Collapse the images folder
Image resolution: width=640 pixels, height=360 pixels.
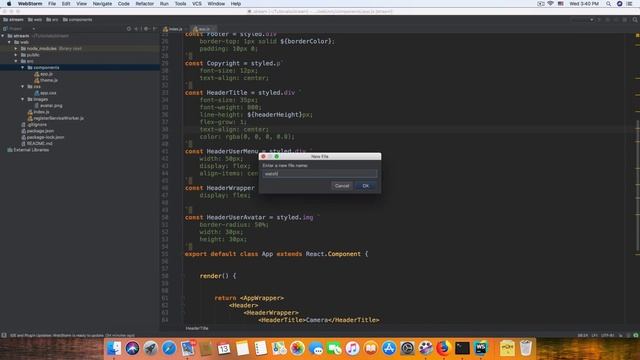click(x=22, y=99)
